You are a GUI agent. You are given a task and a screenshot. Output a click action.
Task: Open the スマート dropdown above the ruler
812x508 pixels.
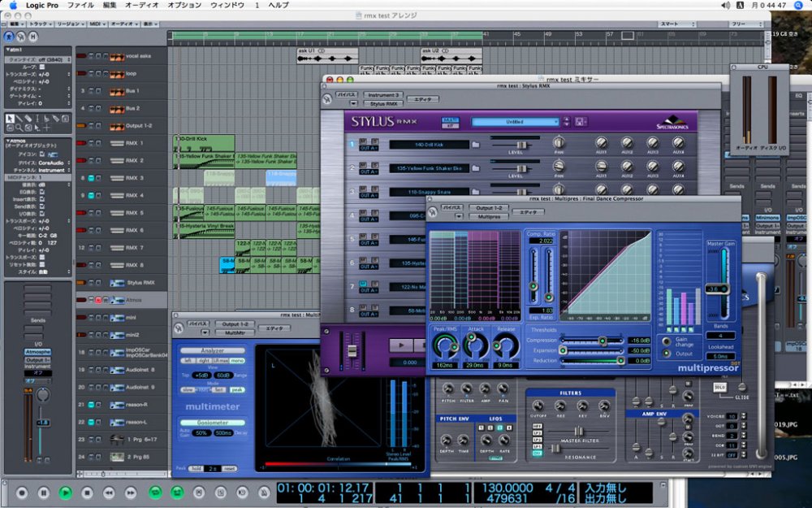(x=676, y=24)
